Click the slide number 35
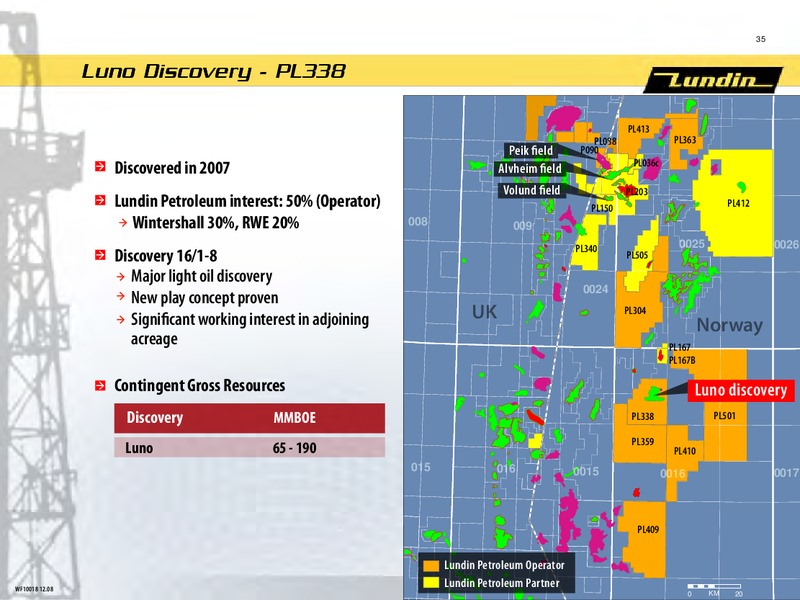The height and width of the screenshot is (600, 800). point(760,39)
